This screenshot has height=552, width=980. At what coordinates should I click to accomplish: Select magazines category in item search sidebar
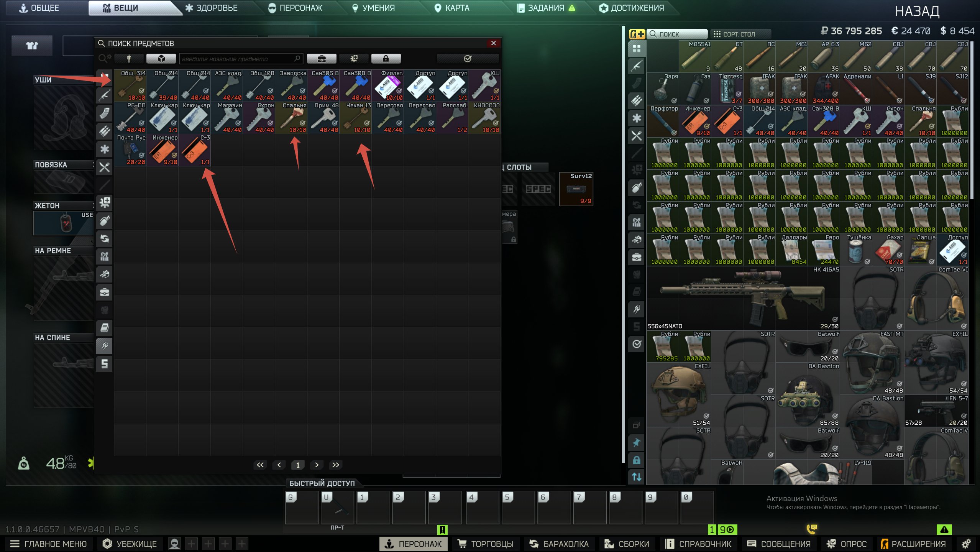pyautogui.click(x=105, y=113)
